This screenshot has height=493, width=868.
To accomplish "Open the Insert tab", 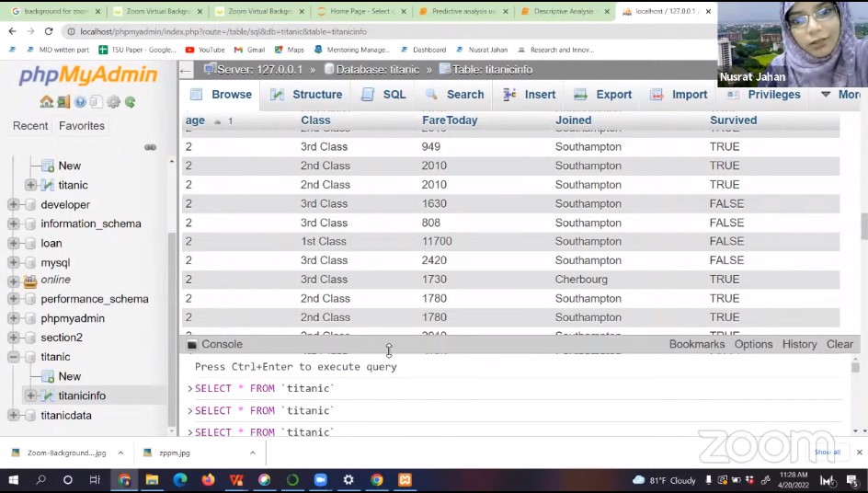I will tap(529, 95).
